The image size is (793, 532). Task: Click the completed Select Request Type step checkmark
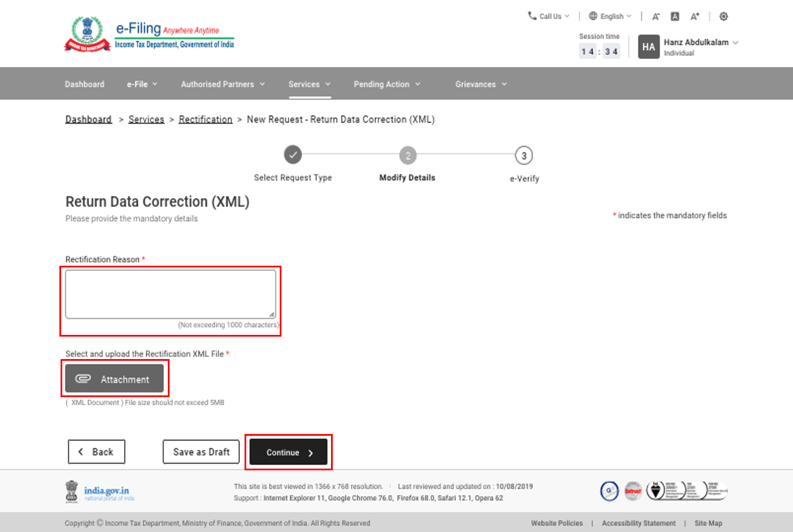coord(293,154)
